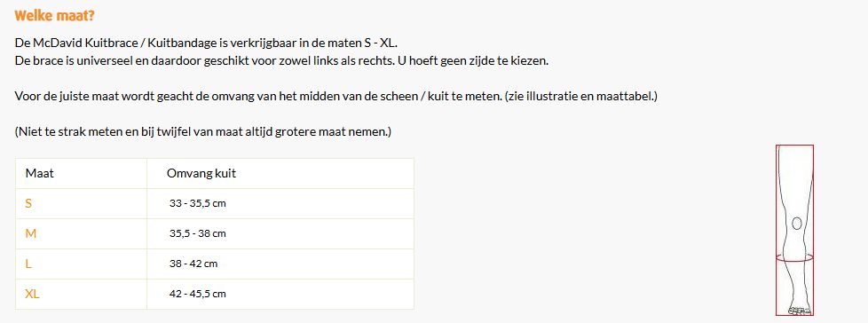868x323 pixels.
Task: Open the leg measurement illustration
Action: [x=794, y=230]
